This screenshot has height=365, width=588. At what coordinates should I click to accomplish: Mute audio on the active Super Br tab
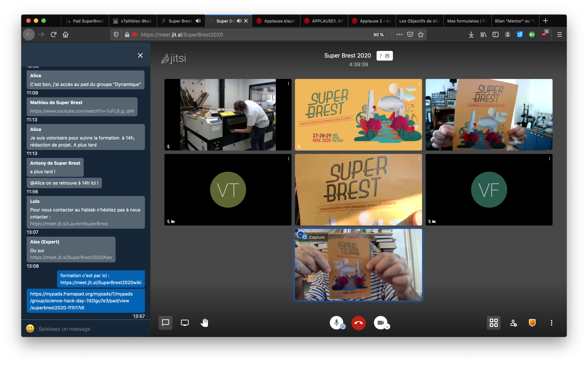tap(239, 21)
